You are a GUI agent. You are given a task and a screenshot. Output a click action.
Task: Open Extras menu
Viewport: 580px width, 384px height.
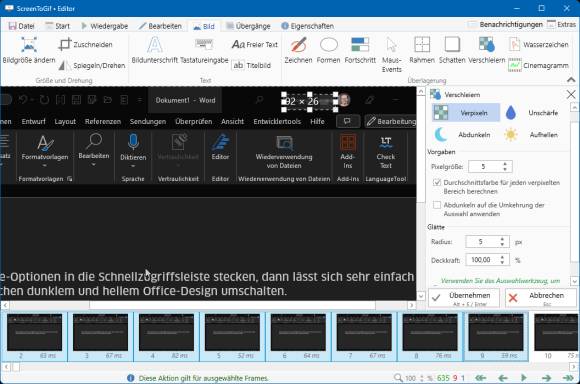click(562, 24)
